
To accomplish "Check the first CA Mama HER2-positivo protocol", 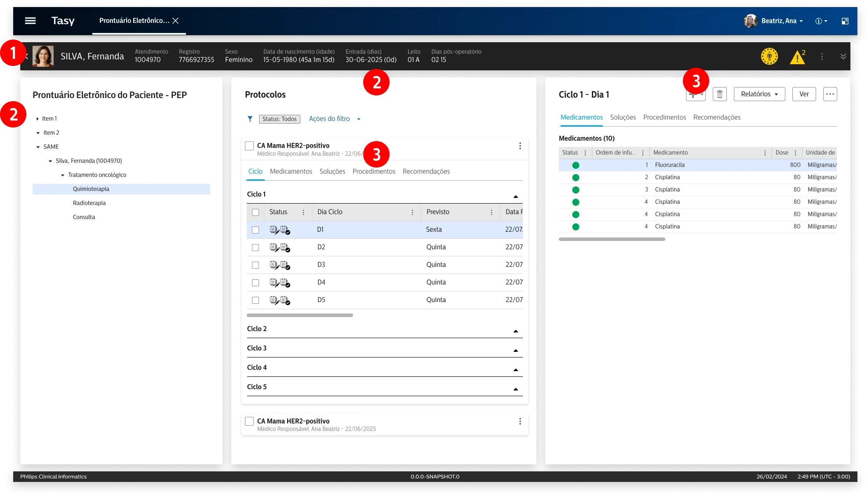I will pyautogui.click(x=249, y=146).
